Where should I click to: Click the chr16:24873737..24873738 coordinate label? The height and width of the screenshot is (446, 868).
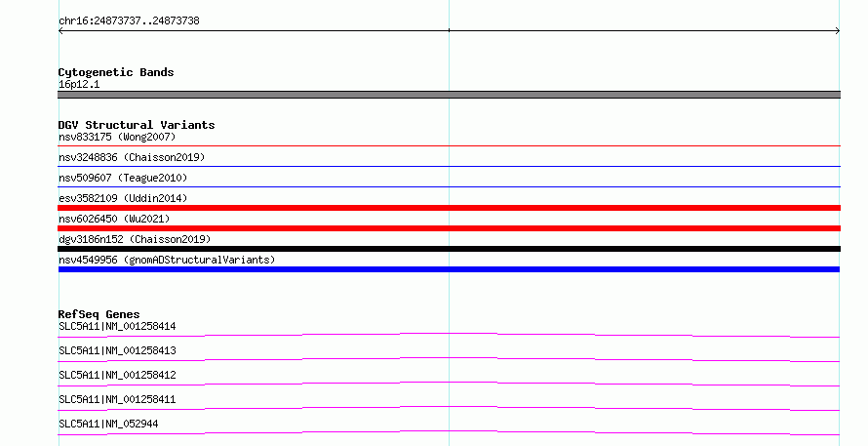coord(129,21)
